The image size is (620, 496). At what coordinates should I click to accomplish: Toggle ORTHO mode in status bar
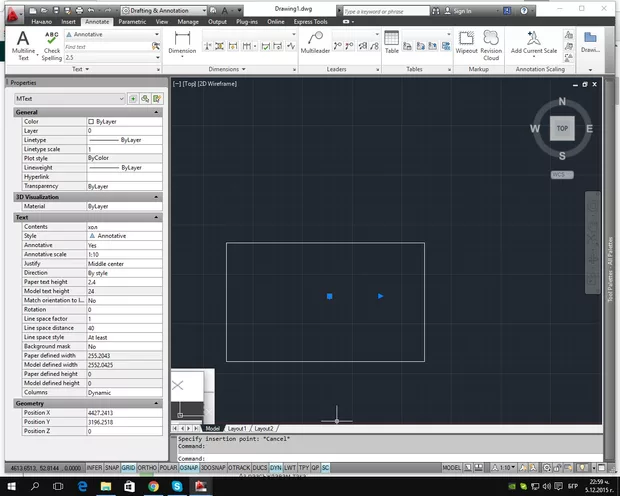[x=147, y=467]
